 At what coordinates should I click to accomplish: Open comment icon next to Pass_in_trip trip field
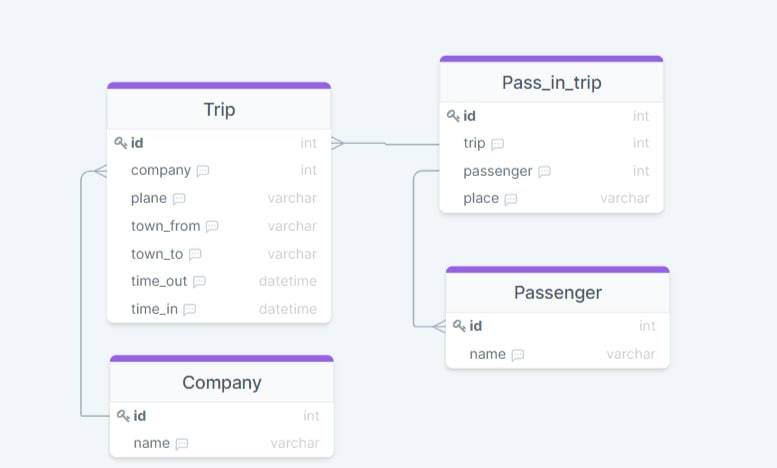click(x=498, y=144)
